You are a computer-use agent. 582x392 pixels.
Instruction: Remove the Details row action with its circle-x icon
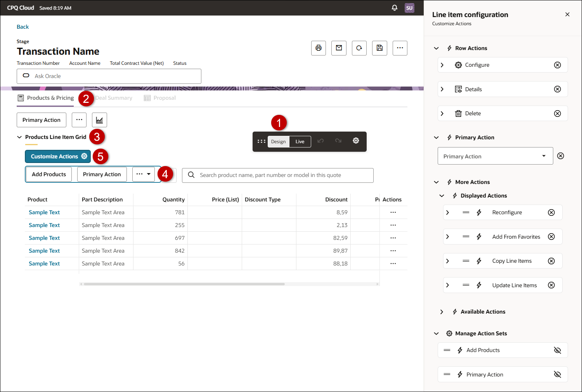click(x=558, y=89)
